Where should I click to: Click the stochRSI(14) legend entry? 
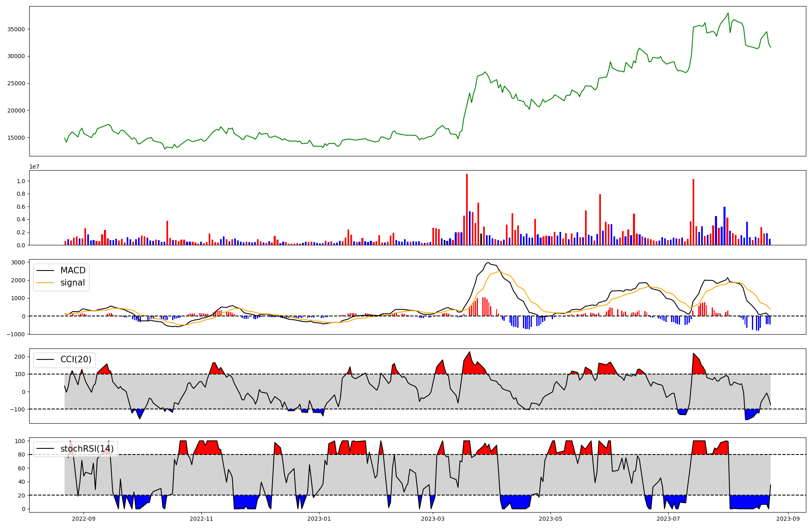click(x=87, y=449)
